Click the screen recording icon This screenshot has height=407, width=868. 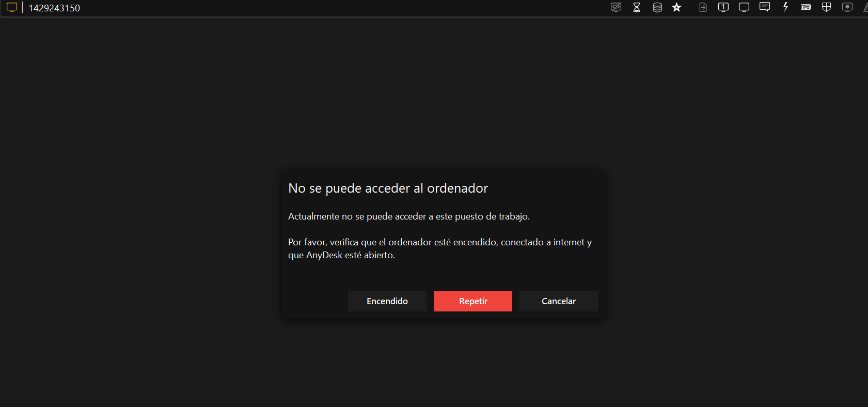coord(847,7)
